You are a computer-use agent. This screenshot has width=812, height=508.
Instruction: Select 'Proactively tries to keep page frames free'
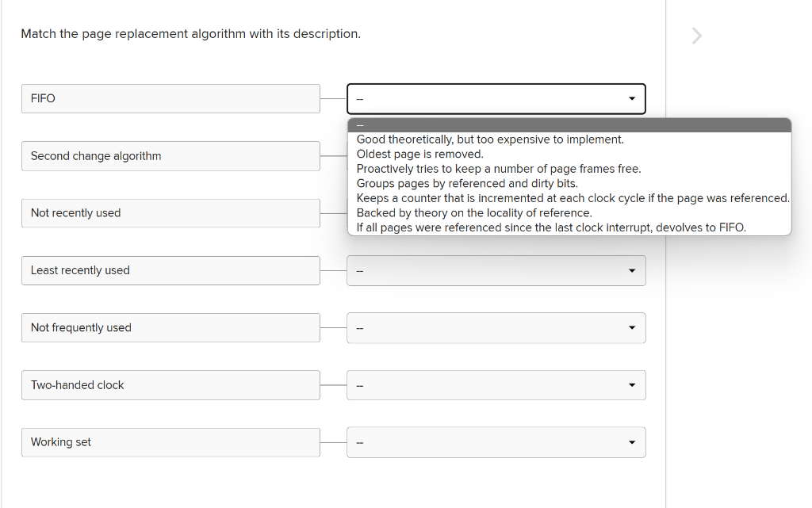click(498, 168)
